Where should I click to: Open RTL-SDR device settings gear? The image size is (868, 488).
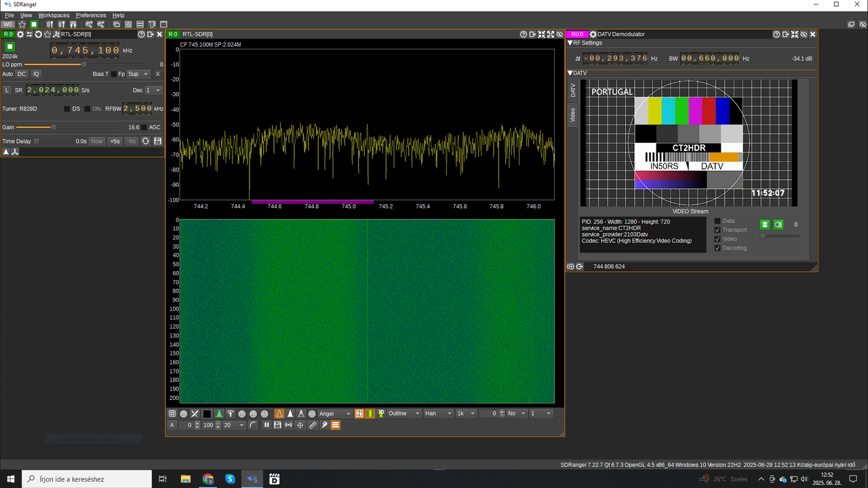pos(20,34)
